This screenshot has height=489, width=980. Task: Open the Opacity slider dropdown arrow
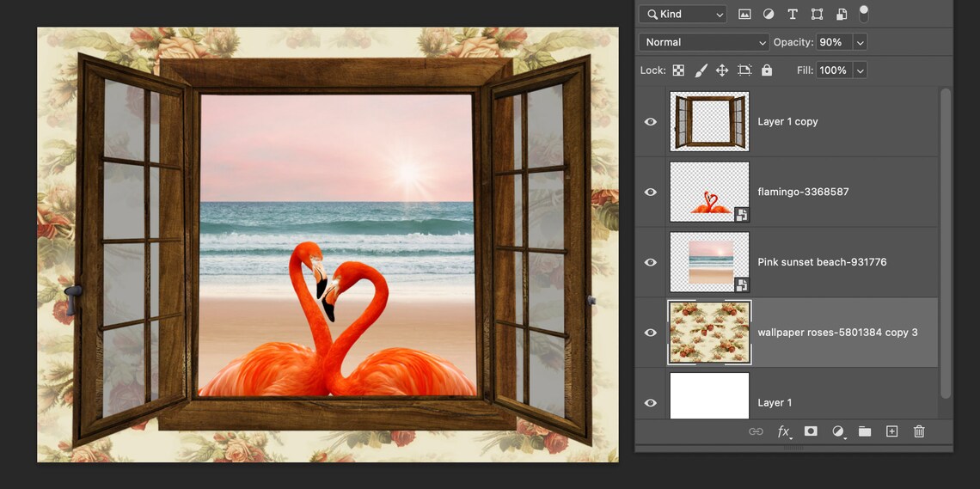pyautogui.click(x=860, y=42)
